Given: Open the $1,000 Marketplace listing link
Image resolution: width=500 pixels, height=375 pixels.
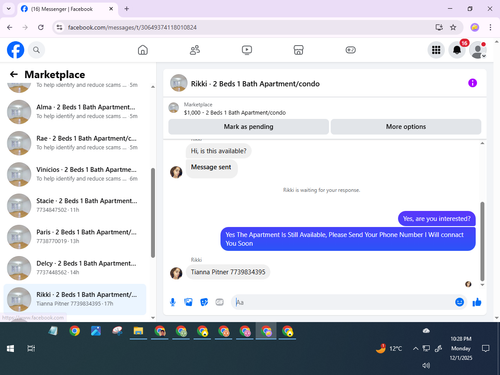Looking at the screenshot, I should [235, 113].
